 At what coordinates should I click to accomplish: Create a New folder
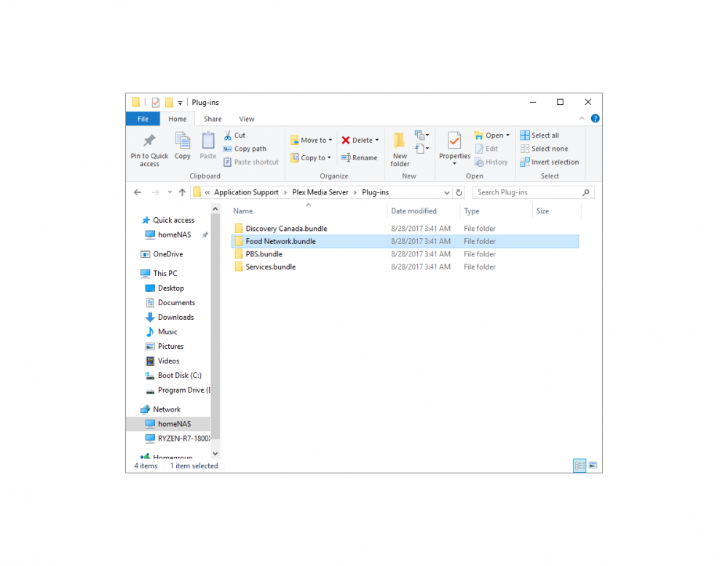399,149
